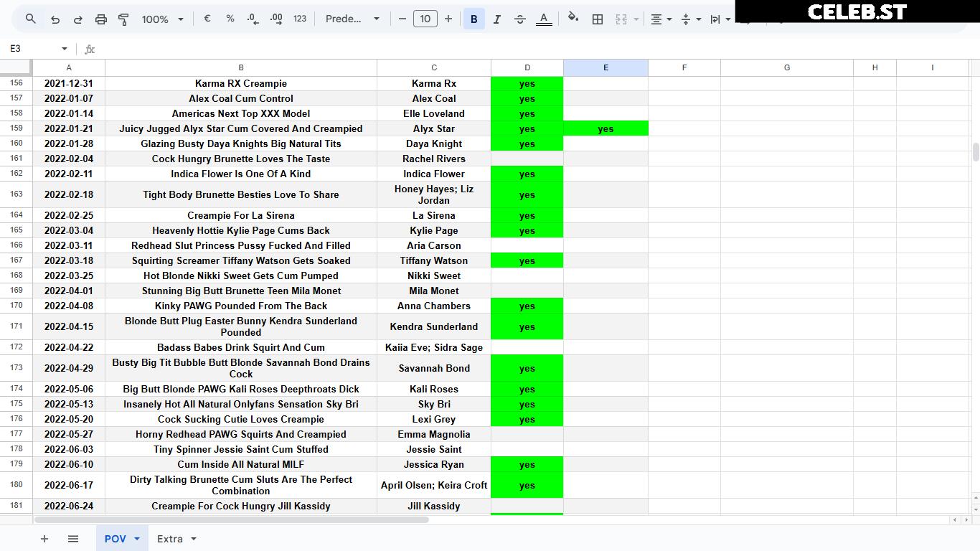This screenshot has height=551, width=980.
Task: Open the zoom 100% dropdown
Action: [163, 19]
